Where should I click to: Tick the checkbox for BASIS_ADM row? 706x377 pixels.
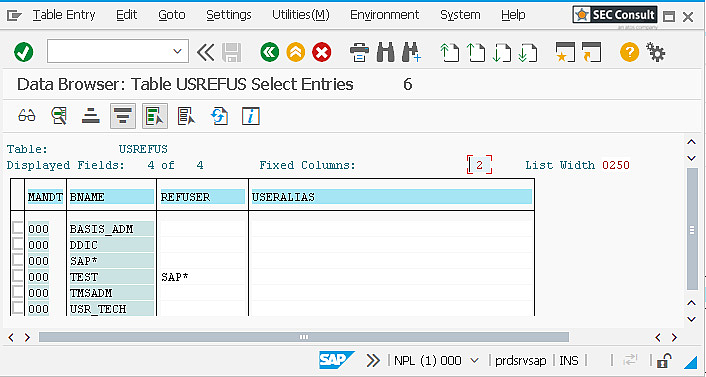tap(18, 228)
